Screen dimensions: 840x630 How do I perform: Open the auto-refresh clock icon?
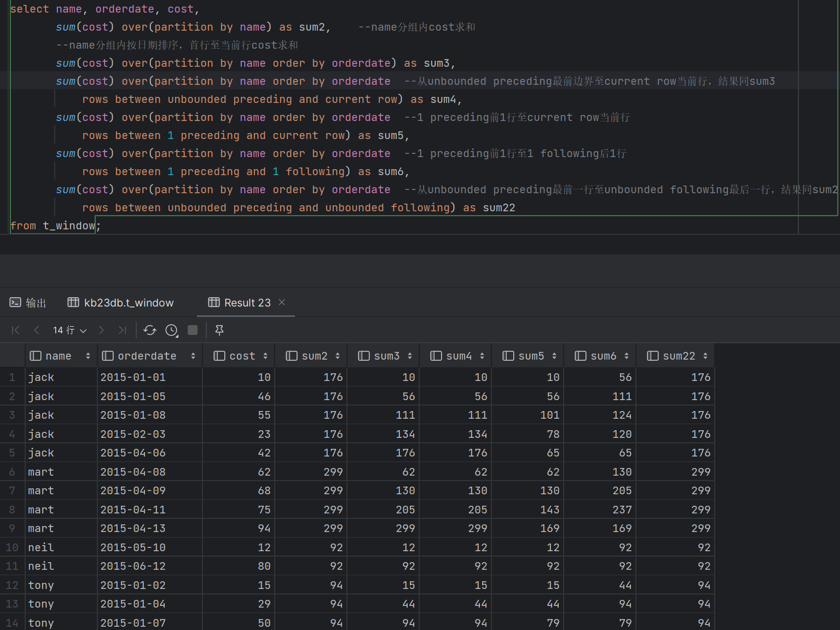pyautogui.click(x=172, y=330)
